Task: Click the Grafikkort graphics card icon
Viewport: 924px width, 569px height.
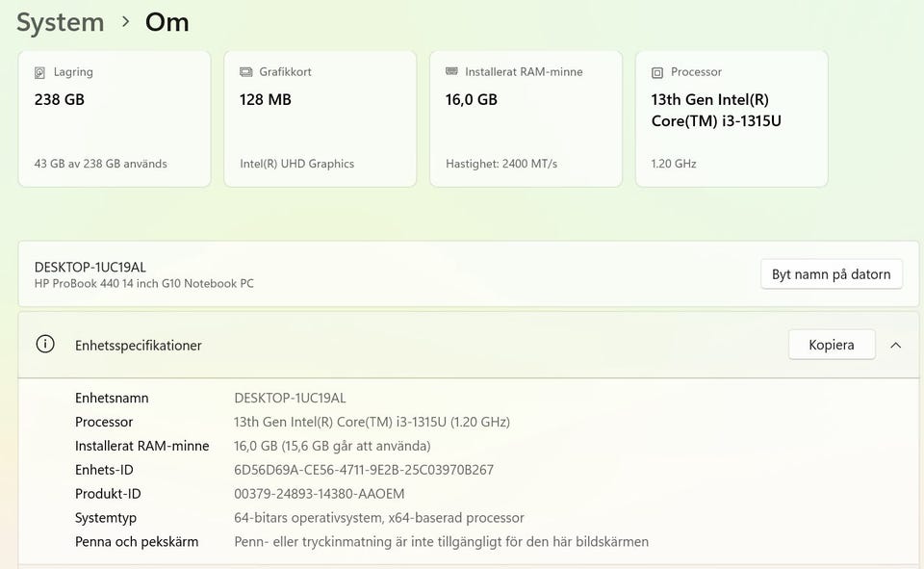Action: point(245,72)
